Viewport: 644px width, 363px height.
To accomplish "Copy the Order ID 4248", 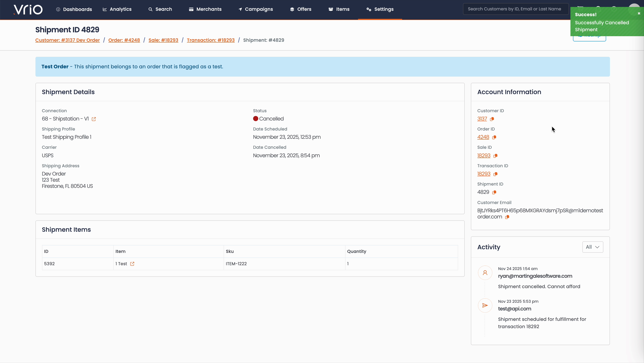I will pyautogui.click(x=494, y=137).
